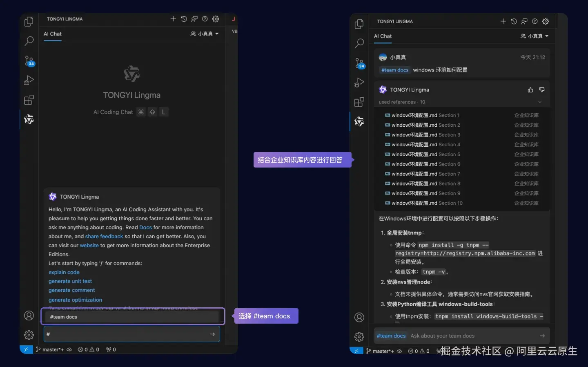Image resolution: width=588 pixels, height=367 pixels.
Task: Collapse used references chevron in right window
Action: point(540,102)
